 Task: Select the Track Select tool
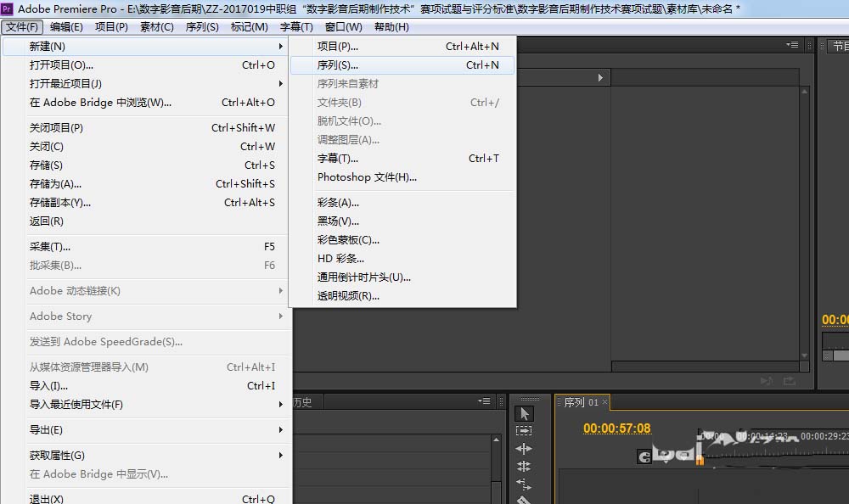(x=524, y=431)
